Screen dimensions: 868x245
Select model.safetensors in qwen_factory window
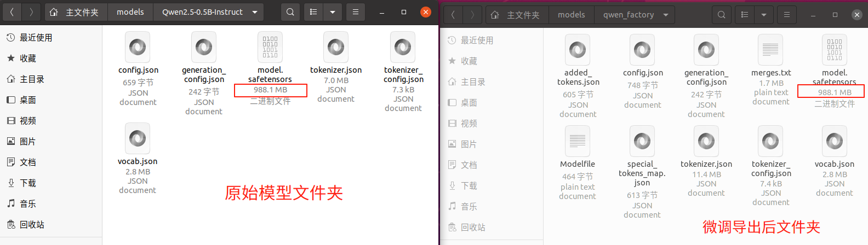[x=835, y=50]
